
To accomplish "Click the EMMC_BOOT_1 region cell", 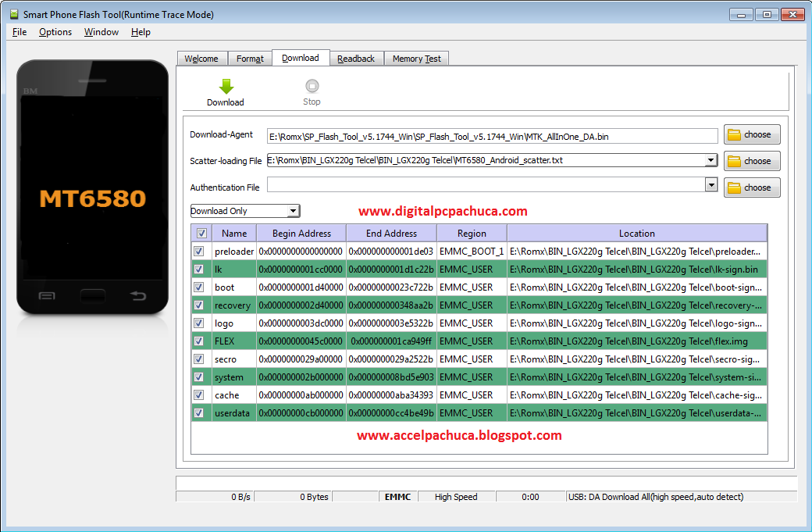I will (472, 252).
